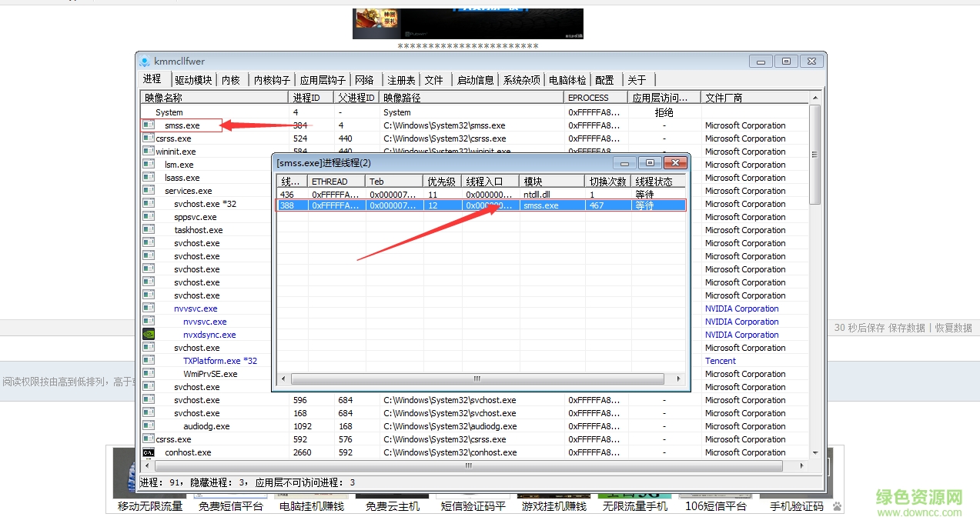Click the thread window title bar icon
This screenshot has height=527, width=980.
278,162
